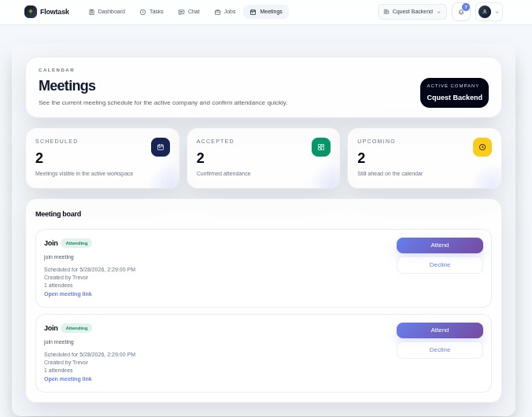Click the ACCEPTED label
The width and height of the screenshot is (532, 417).
pyautogui.click(x=215, y=141)
